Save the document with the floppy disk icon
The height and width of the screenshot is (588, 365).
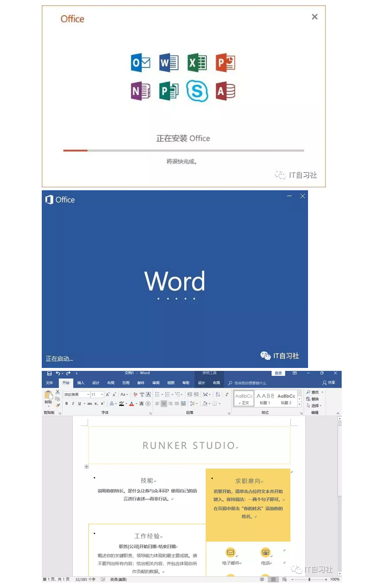[49, 373]
